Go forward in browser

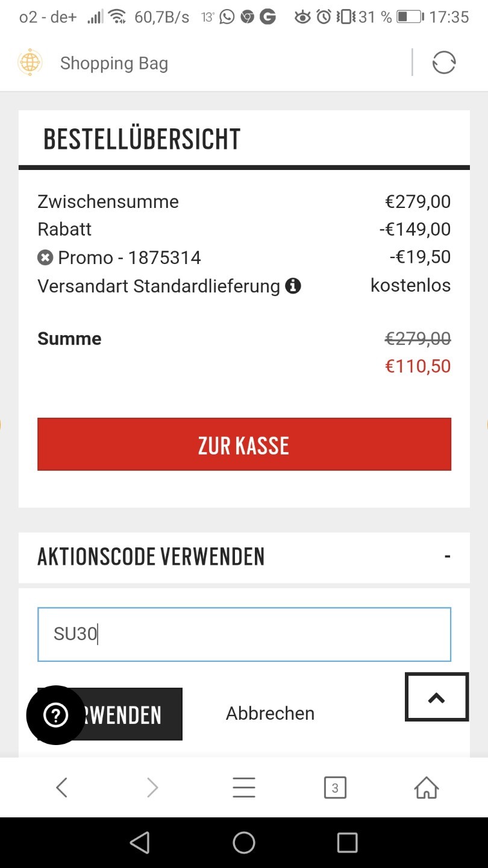click(152, 787)
